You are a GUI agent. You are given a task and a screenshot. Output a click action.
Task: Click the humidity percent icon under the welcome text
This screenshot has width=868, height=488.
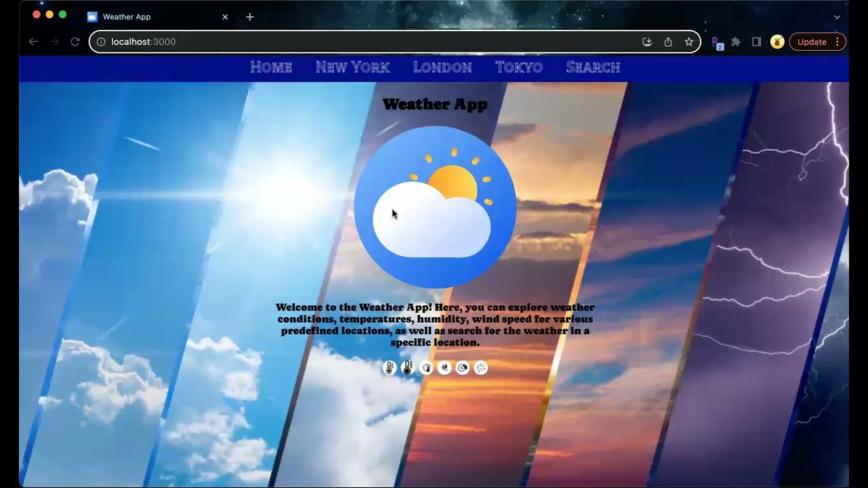(x=462, y=368)
